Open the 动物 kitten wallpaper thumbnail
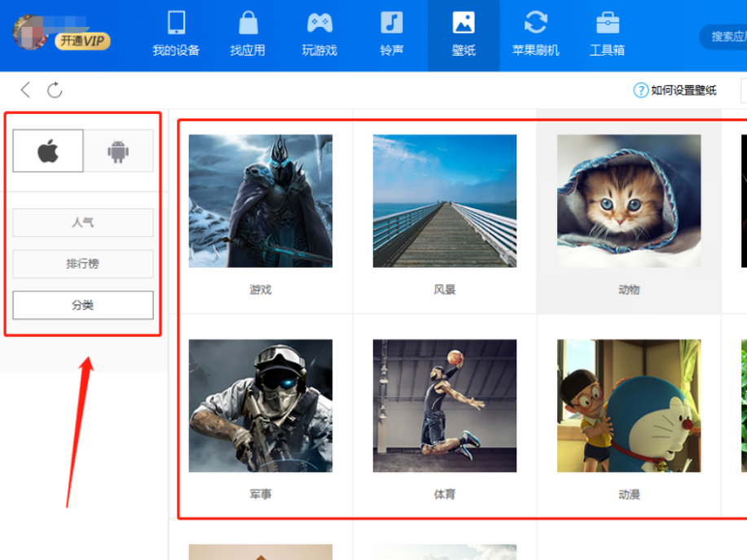The height and width of the screenshot is (560, 747). pos(629,201)
